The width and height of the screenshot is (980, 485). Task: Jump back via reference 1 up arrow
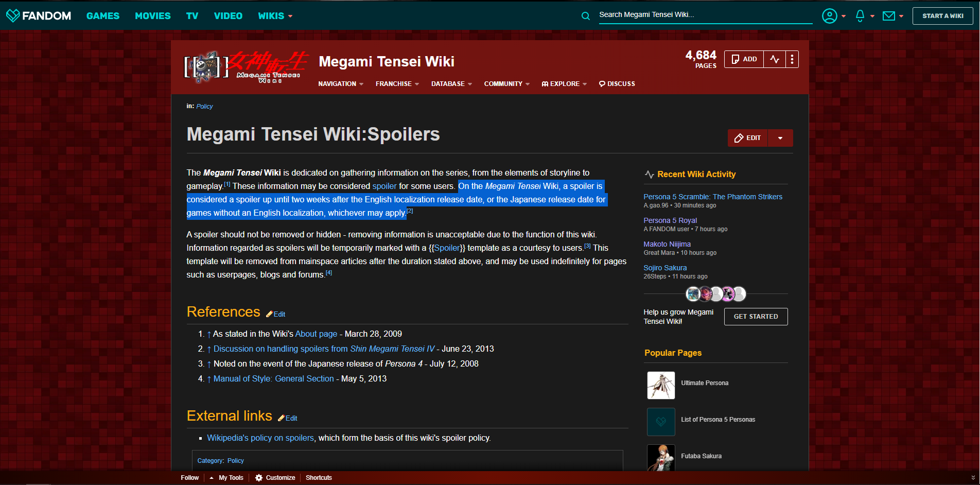(x=209, y=334)
